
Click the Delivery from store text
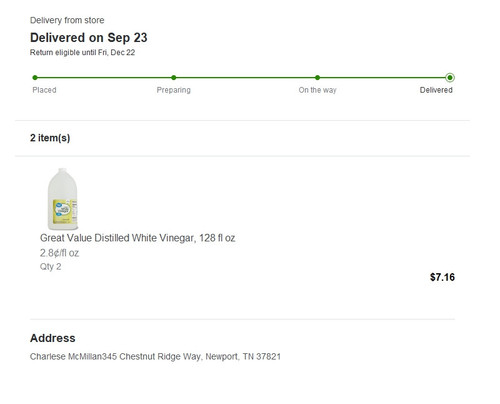(67, 20)
